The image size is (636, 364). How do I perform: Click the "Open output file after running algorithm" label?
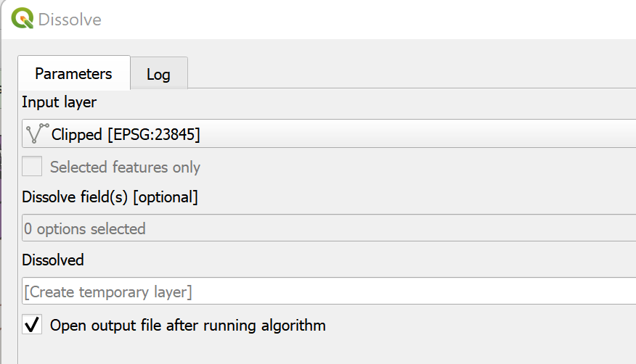pos(187,325)
